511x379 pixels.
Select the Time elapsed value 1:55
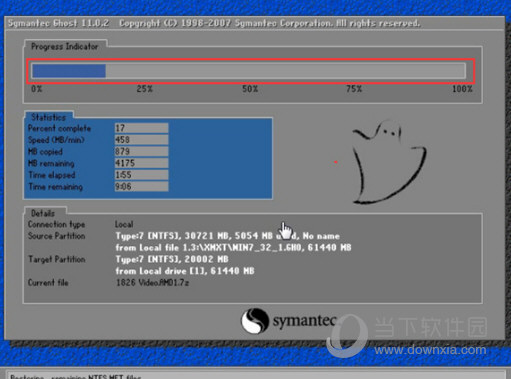141,175
